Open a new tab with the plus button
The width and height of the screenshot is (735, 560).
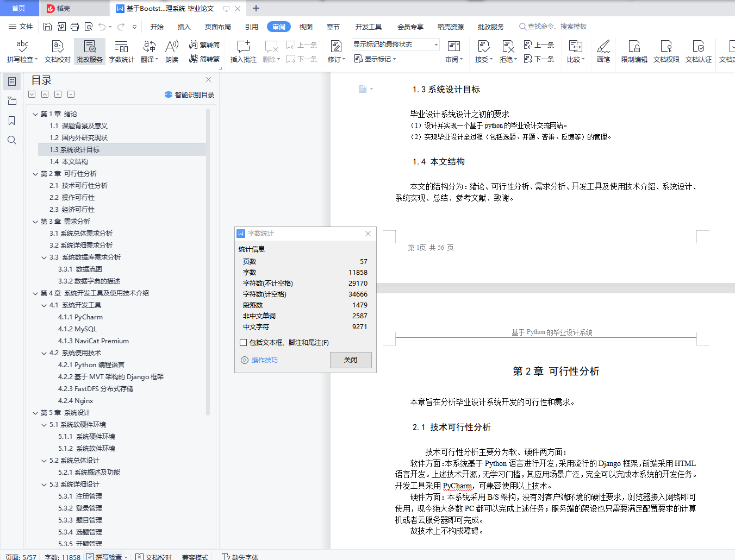tap(256, 8)
